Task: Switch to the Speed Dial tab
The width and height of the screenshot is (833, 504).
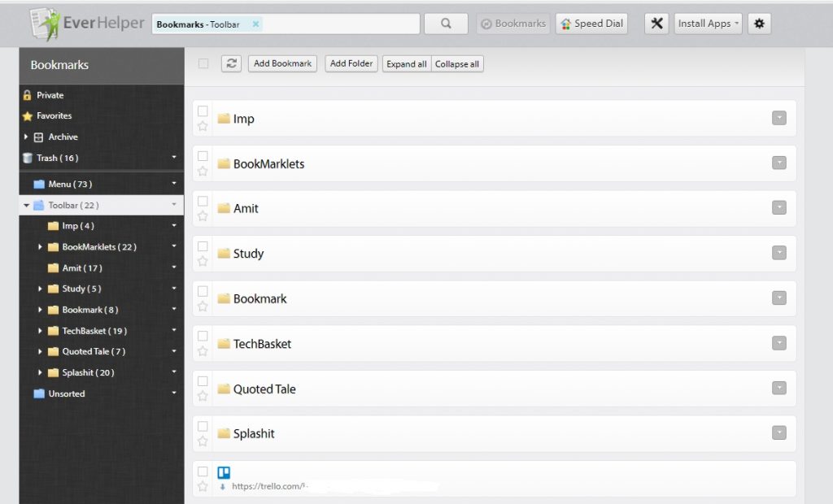Action: coord(591,24)
